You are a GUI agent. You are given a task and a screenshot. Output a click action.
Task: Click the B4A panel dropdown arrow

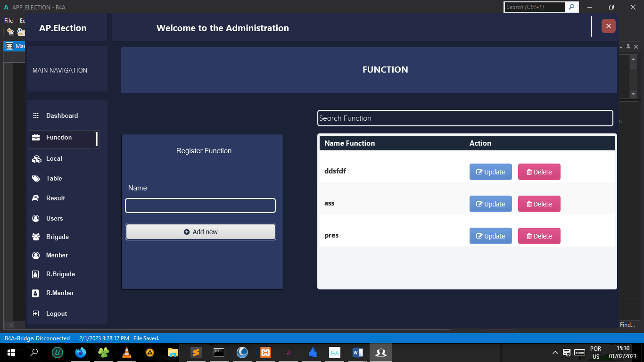point(621,47)
